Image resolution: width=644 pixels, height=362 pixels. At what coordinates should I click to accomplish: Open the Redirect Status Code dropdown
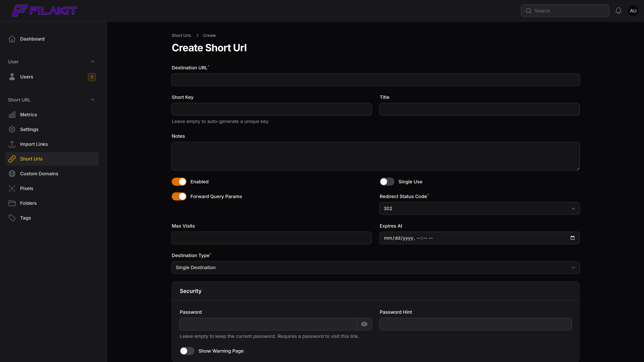[x=480, y=208]
